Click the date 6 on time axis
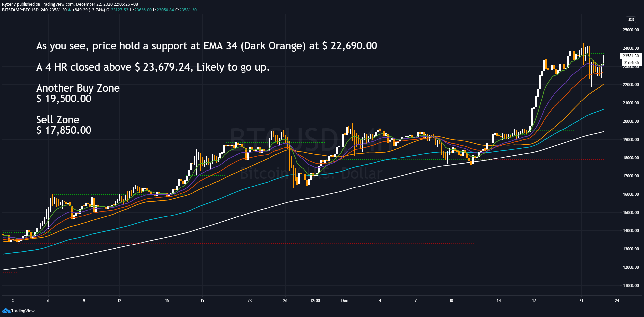Screen dimensions: 644x317 coord(48,301)
